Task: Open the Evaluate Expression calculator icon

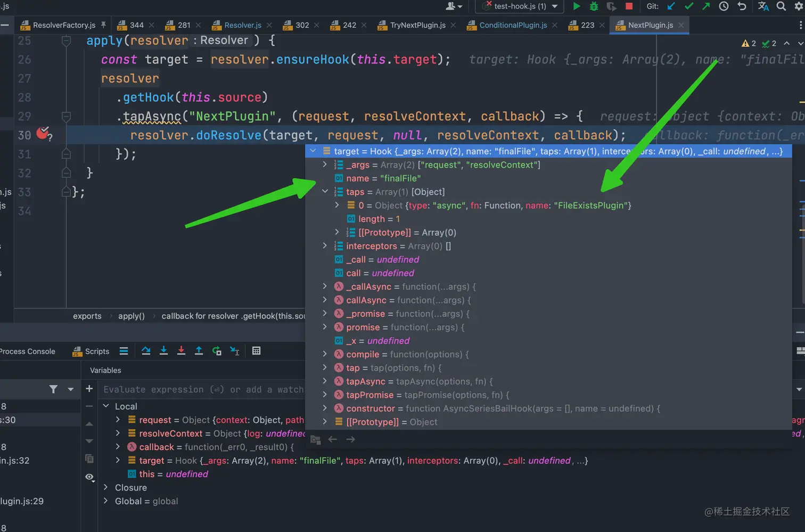Action: pos(256,351)
